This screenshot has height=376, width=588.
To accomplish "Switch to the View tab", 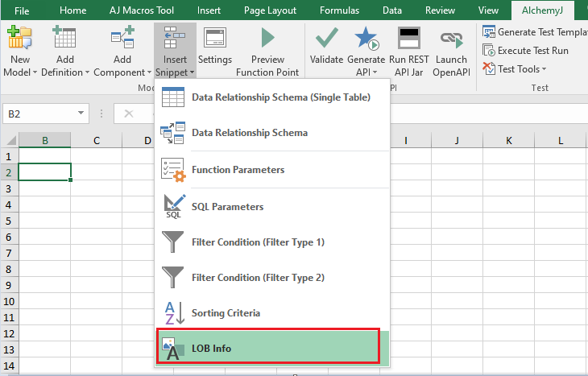I will 488,10.
